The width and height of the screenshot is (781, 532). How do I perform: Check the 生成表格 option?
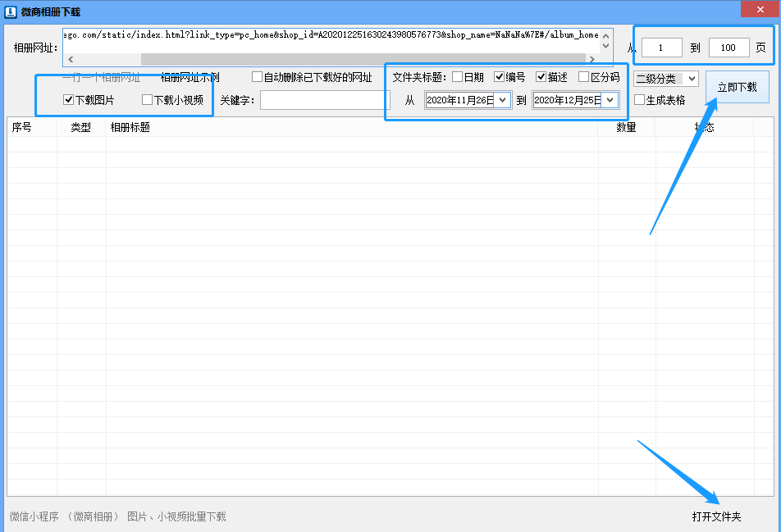[x=640, y=100]
